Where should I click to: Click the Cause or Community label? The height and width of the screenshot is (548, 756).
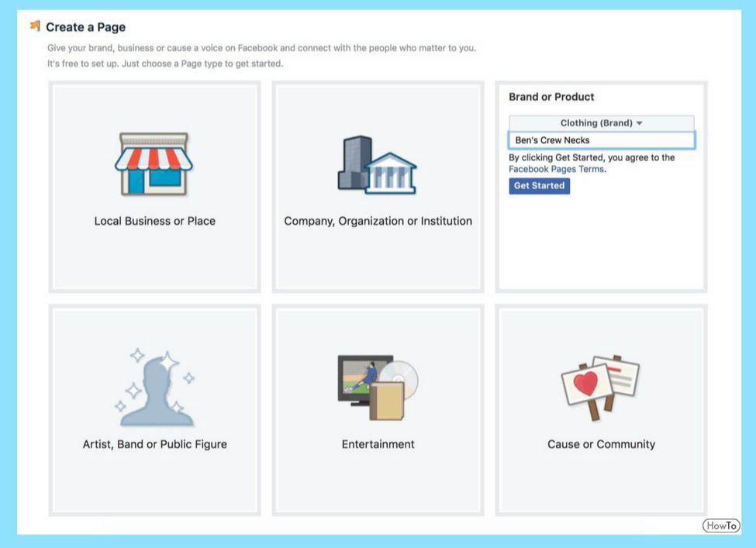(601, 444)
